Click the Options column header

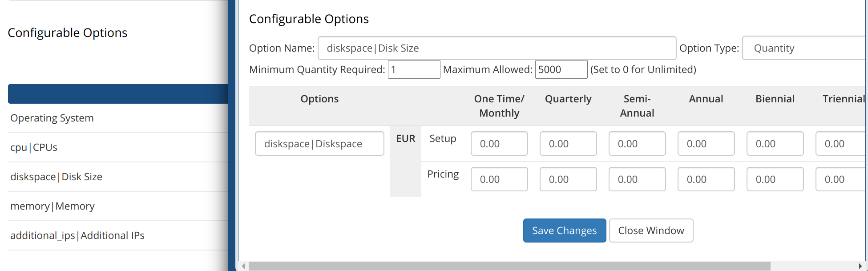point(319,99)
